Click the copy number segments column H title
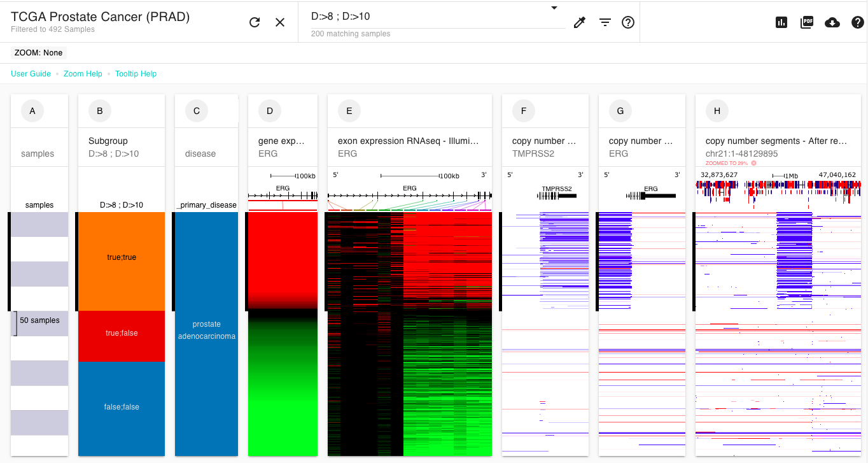Image resolution: width=868 pixels, height=463 pixels. [x=776, y=141]
